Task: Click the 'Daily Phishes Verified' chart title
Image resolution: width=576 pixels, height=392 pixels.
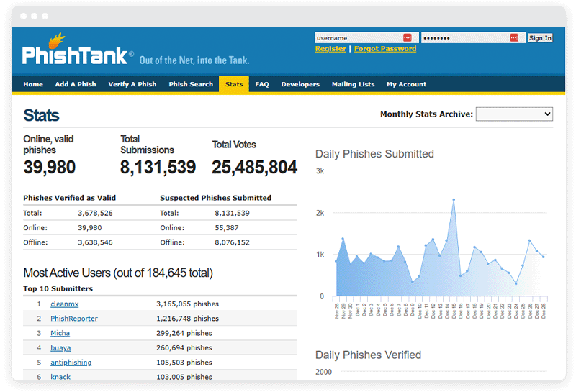Action: [x=368, y=355]
